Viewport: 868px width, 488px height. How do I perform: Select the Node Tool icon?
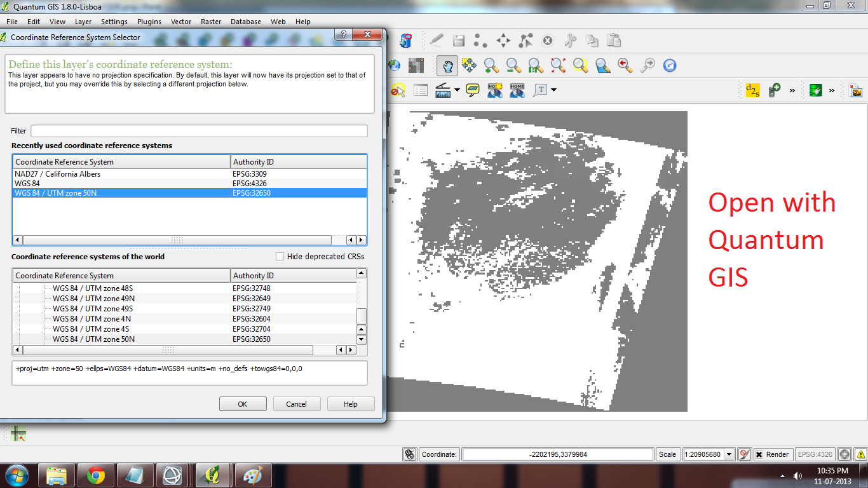pos(526,41)
